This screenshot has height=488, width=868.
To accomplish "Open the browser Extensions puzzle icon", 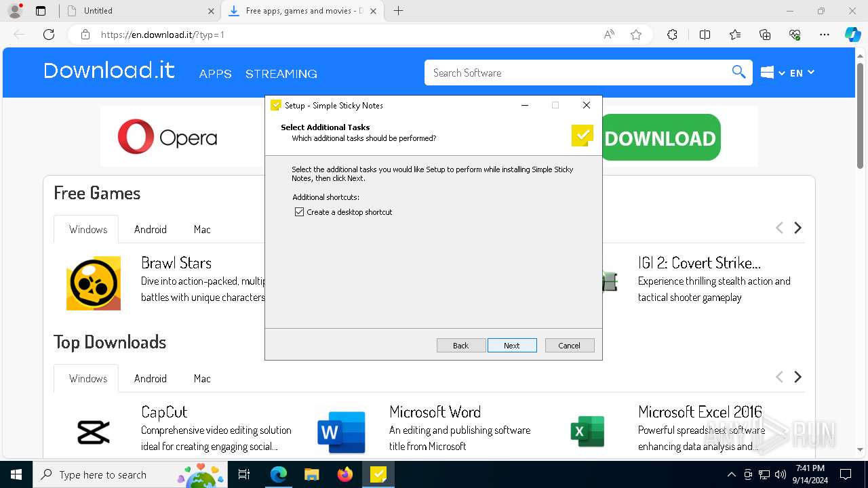I will point(672,35).
